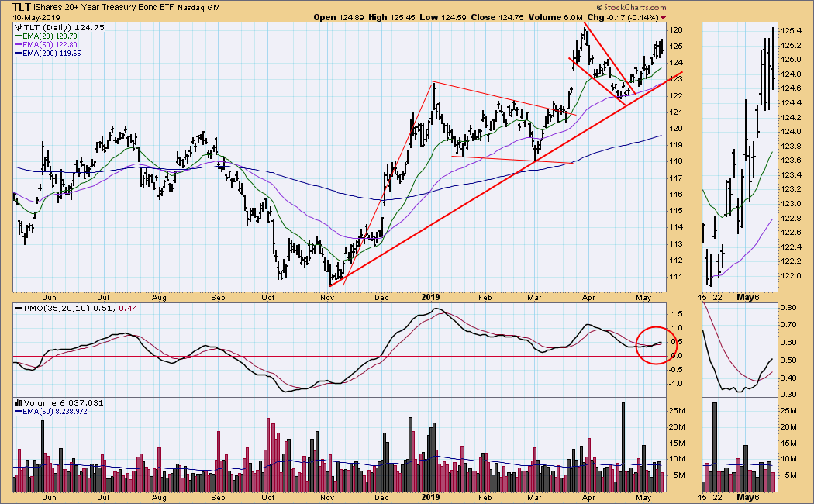The height and width of the screenshot is (504, 814).
Task: Click the EMA(20) 123.73 legend label
Action: coord(50,36)
